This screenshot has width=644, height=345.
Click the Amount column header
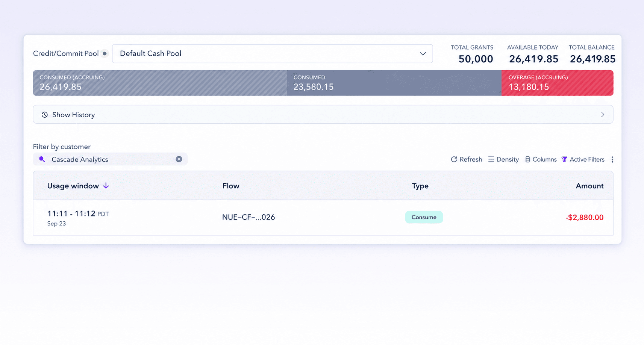coord(589,186)
